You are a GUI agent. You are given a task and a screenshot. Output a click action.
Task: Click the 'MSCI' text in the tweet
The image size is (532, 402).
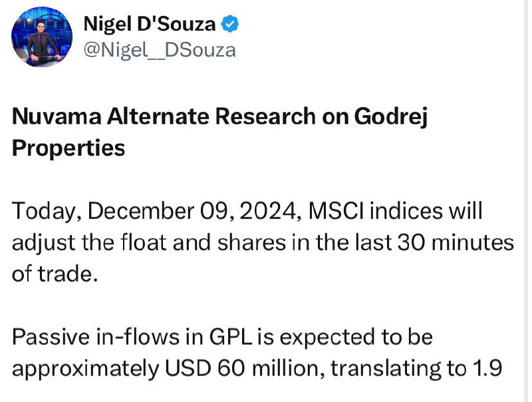336,211
